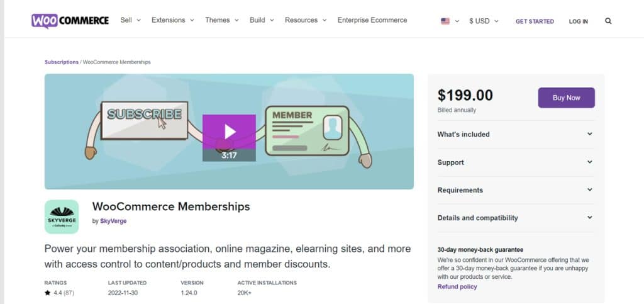This screenshot has height=304, width=644.
Task: Open the Refund policy link
Action: click(x=457, y=286)
